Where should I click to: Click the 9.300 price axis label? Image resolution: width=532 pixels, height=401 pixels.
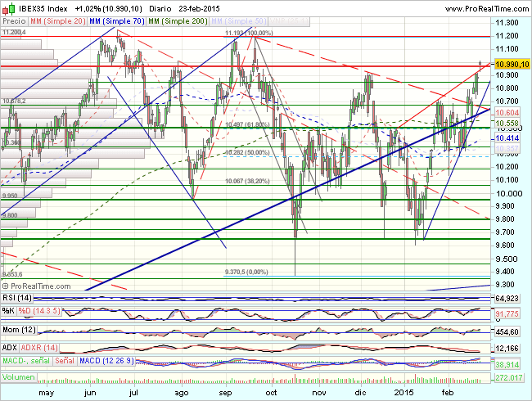pos(507,285)
